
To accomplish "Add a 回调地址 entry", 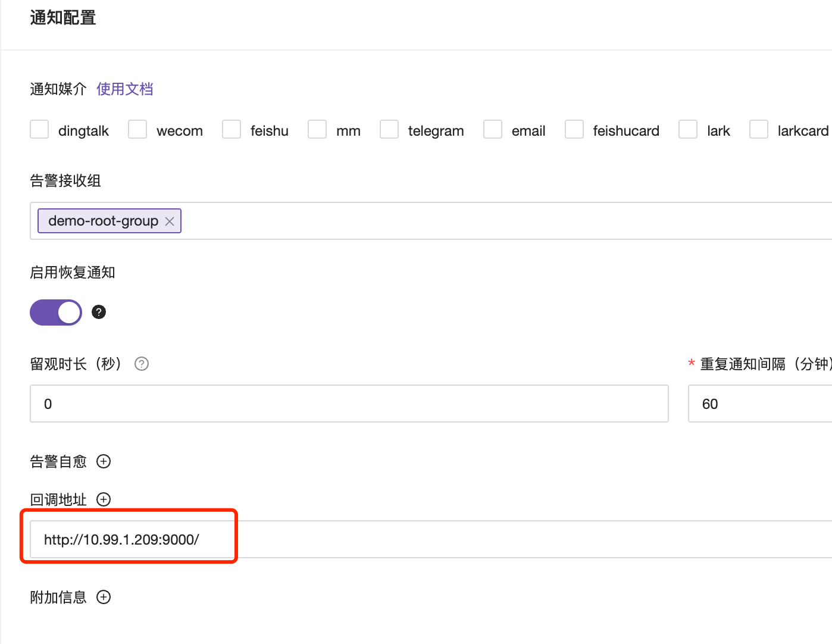I will tap(104, 499).
